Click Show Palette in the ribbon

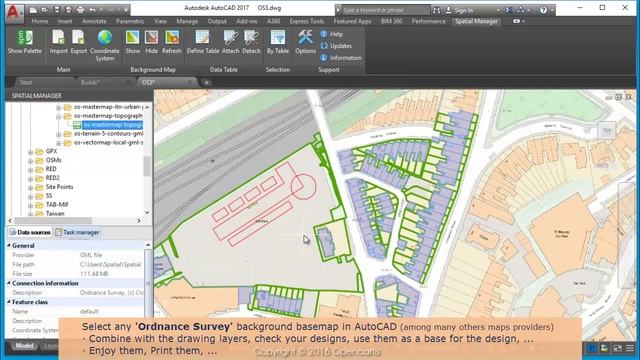tap(24, 42)
